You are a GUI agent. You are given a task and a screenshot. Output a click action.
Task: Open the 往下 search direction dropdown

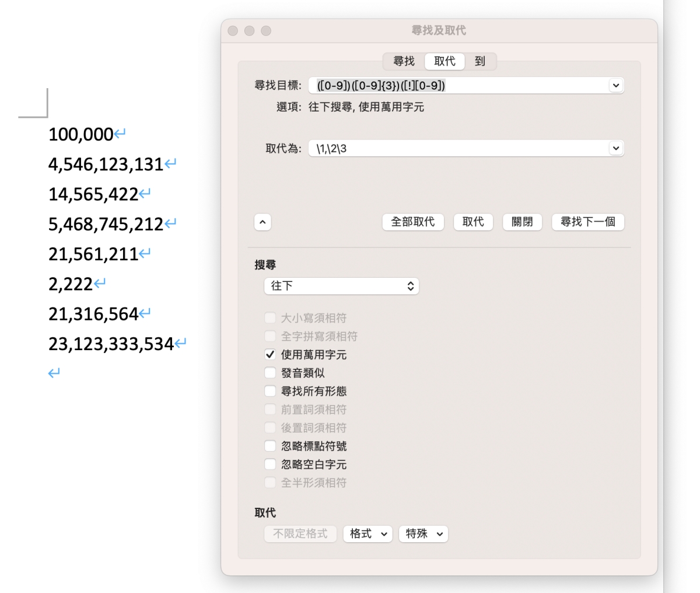pos(342,286)
